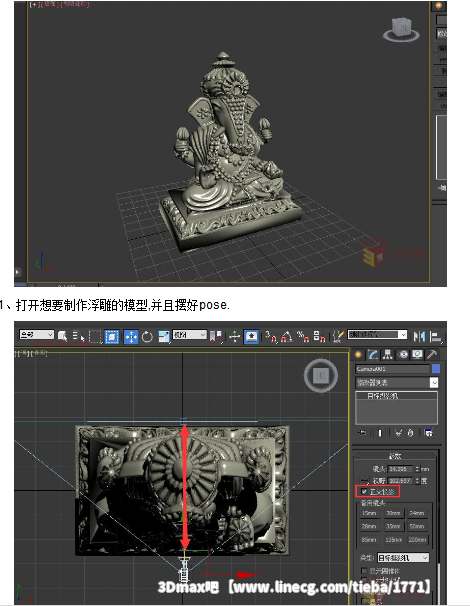Click ViewCube in the lower camera viewport

[x=321, y=375]
